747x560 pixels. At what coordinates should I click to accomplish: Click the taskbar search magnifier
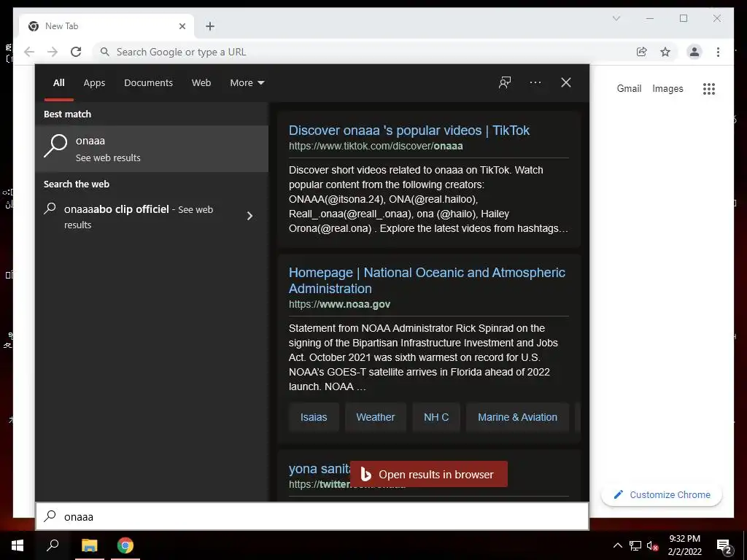click(x=53, y=545)
